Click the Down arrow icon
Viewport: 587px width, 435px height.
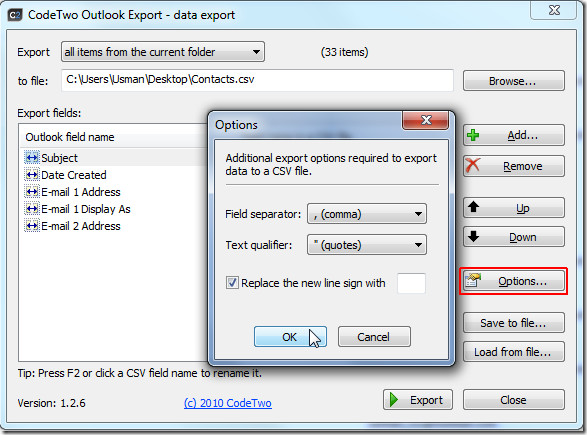tap(474, 236)
